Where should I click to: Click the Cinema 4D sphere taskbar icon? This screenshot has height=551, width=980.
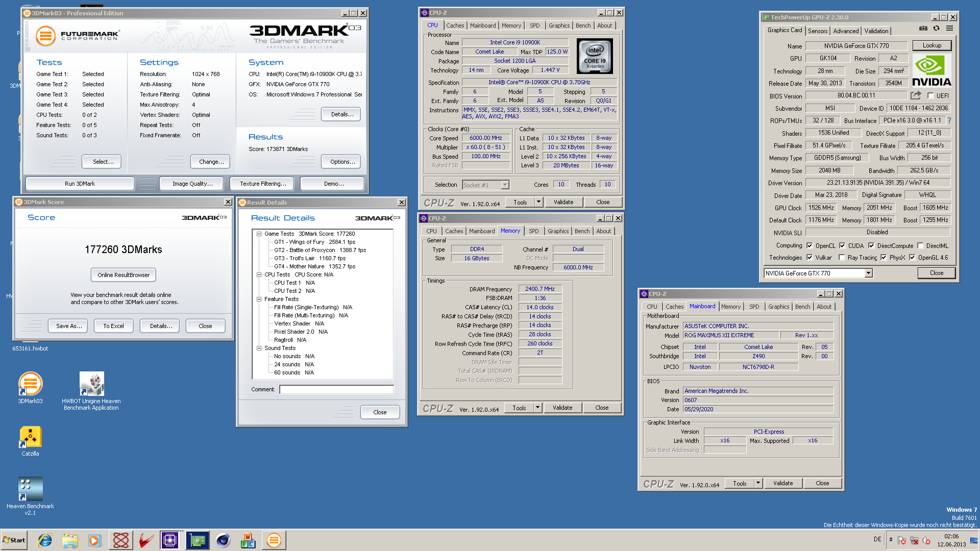coord(223,540)
